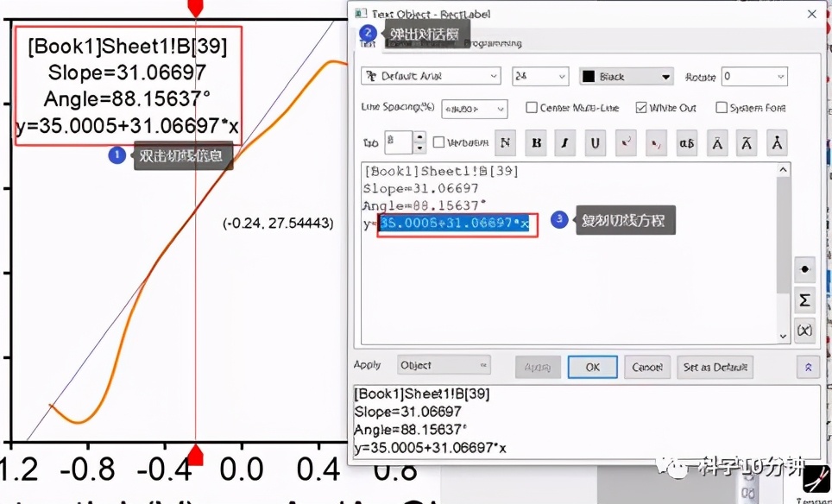Viewport: 832px width, 504px height.
Task: Click the Tab value input field
Action: pyautogui.click(x=399, y=142)
